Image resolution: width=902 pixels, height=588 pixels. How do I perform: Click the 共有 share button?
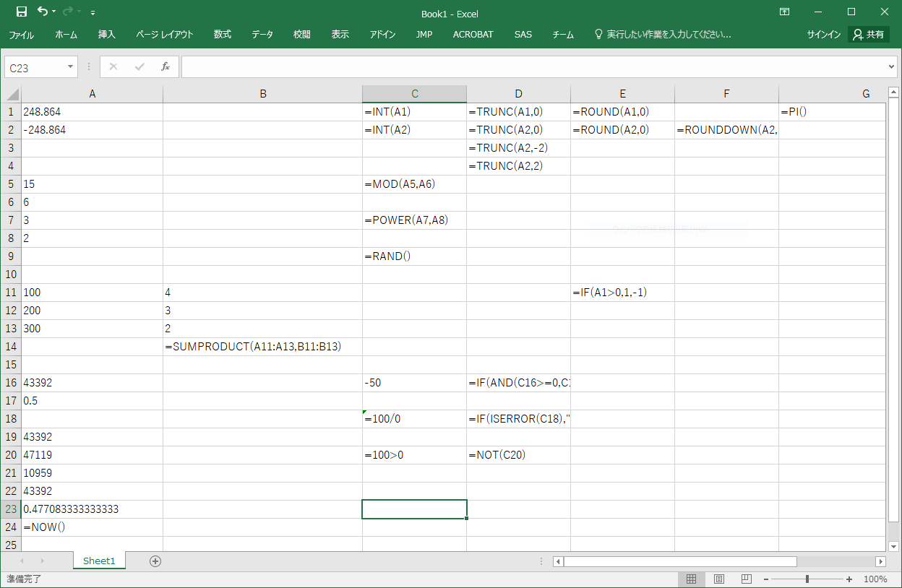click(x=868, y=35)
